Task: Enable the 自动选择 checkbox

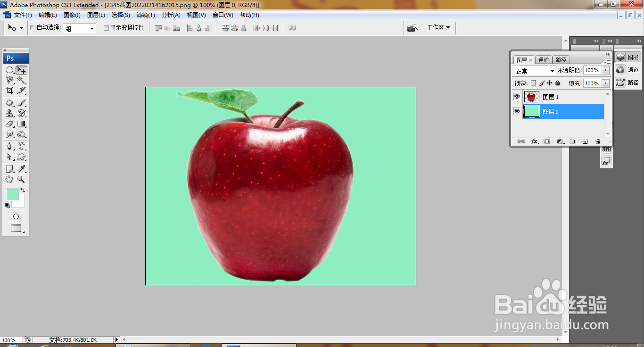Action: pyautogui.click(x=33, y=28)
